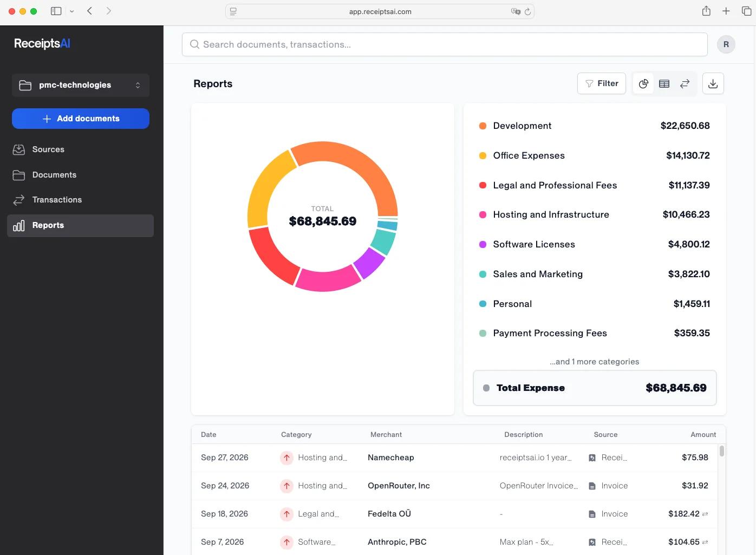756x555 pixels.
Task: Click the Fedelta OÜ invoice source icon
Action: coord(592,514)
